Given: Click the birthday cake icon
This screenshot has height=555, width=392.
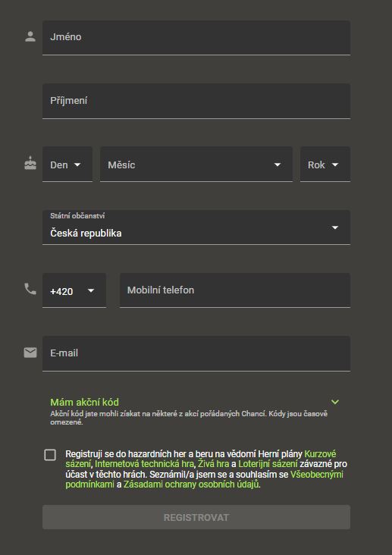Looking at the screenshot, I should (x=30, y=163).
